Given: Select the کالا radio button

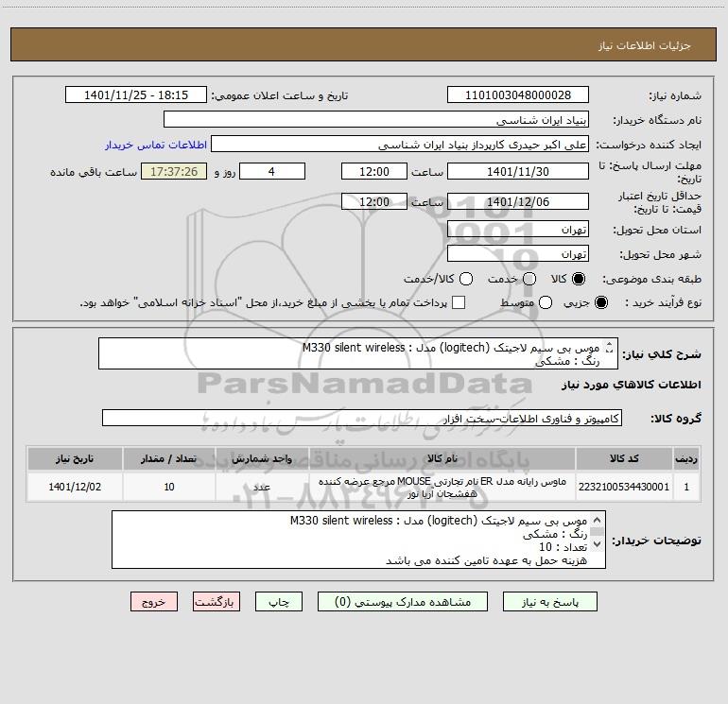Looking at the screenshot, I should coord(579,279).
